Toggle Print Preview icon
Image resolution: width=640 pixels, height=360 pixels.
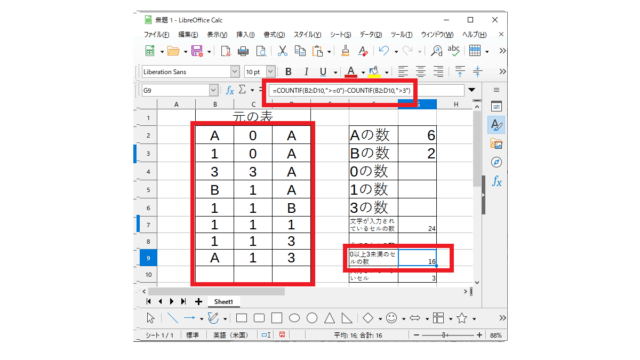261,51
